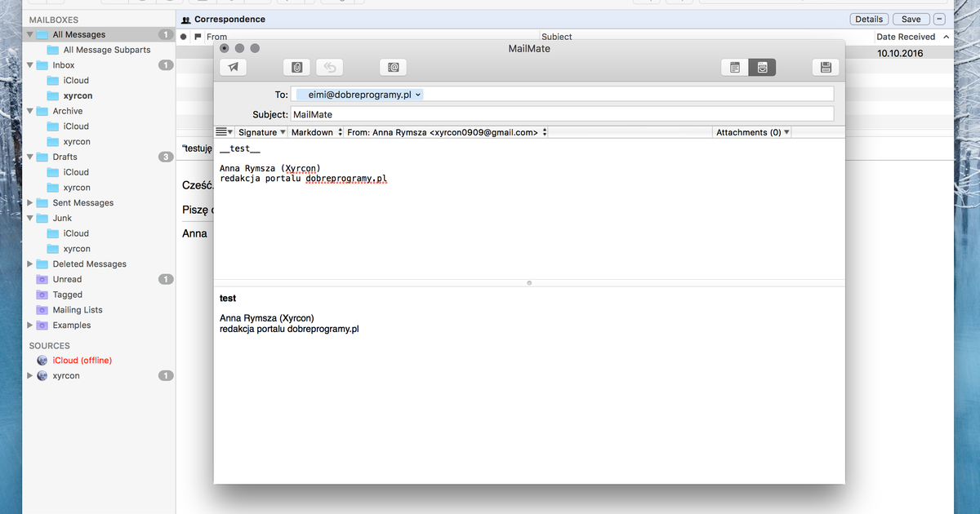980x514 pixels.
Task: Click xyrcon source globe icon
Action: 42,375
